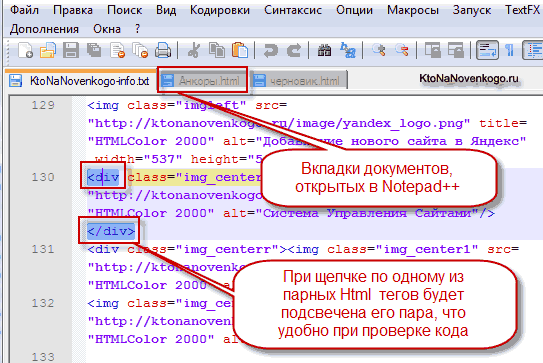This screenshot has width=543, height=363.
Task: Click line number 133 in margin
Action: [43, 357]
